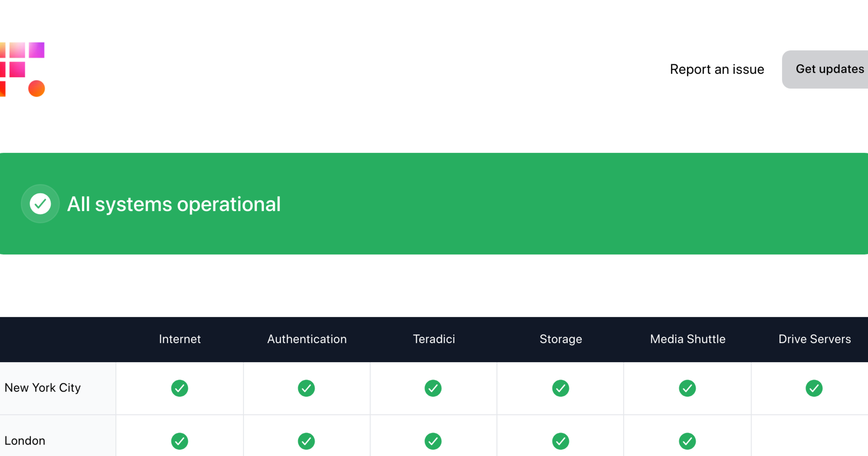The width and height of the screenshot is (868, 456).
Task: Click the London row label
Action: pos(25,441)
